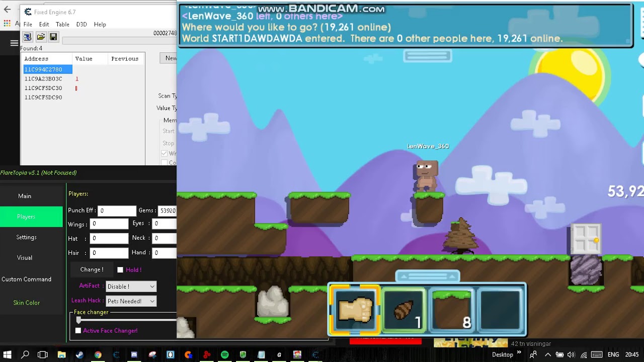Screen dimensions: 644x362
Task: Click the Change ! button
Action: pyautogui.click(x=92, y=269)
